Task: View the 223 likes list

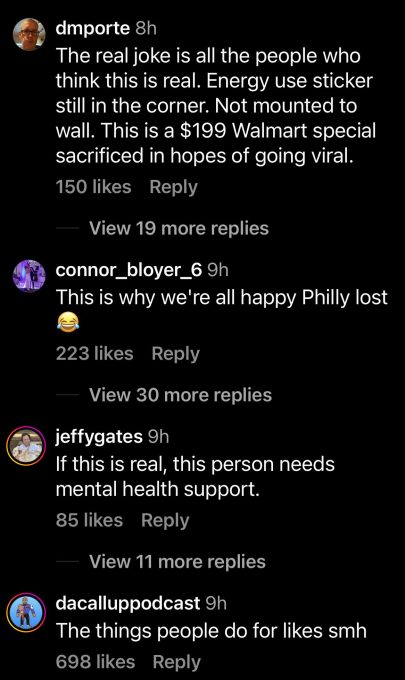Action: click(95, 353)
